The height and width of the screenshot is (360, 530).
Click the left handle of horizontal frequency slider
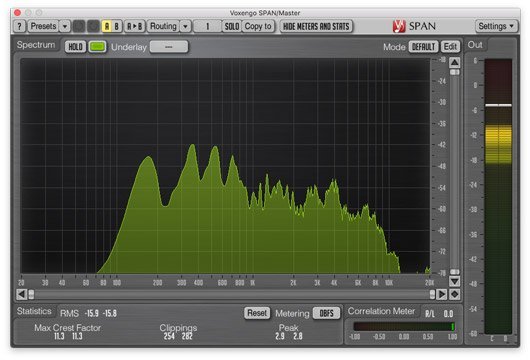tap(31, 294)
